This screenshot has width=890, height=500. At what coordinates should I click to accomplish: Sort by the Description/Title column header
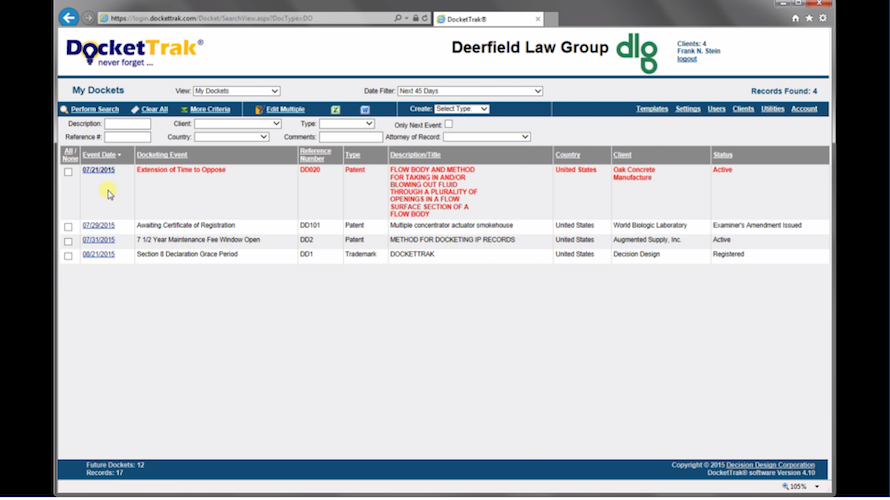pos(415,155)
